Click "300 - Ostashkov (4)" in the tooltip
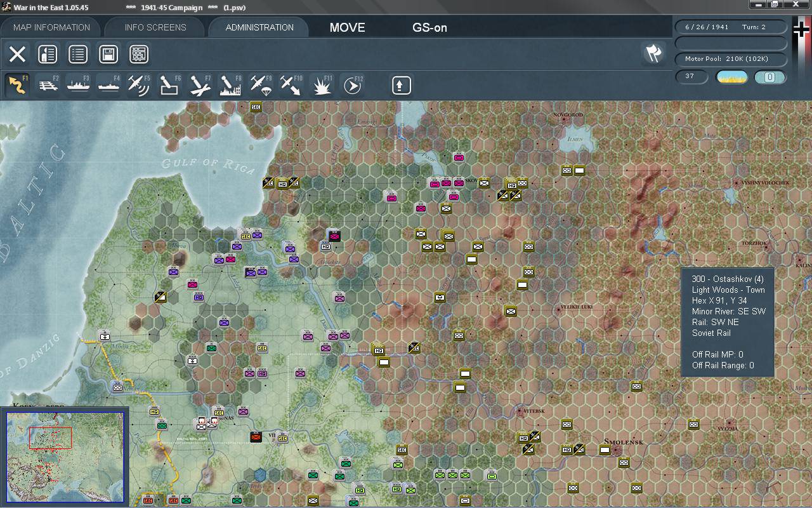 [728, 279]
